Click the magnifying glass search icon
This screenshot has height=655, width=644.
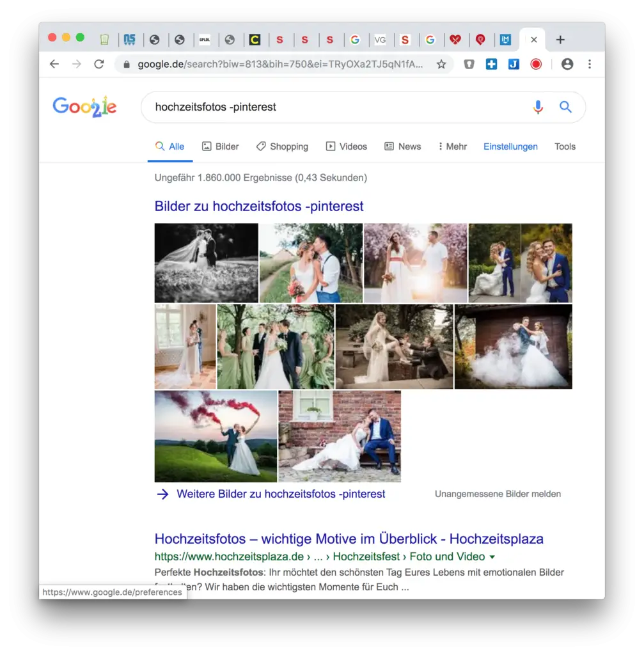565,107
